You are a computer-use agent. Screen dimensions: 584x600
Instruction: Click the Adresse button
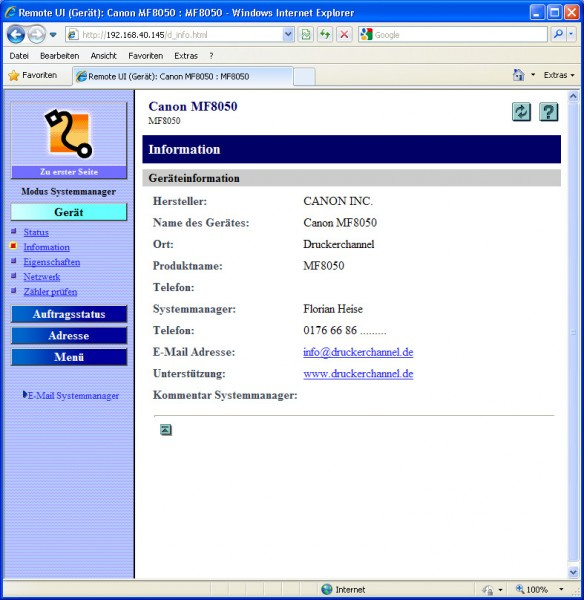coord(69,336)
